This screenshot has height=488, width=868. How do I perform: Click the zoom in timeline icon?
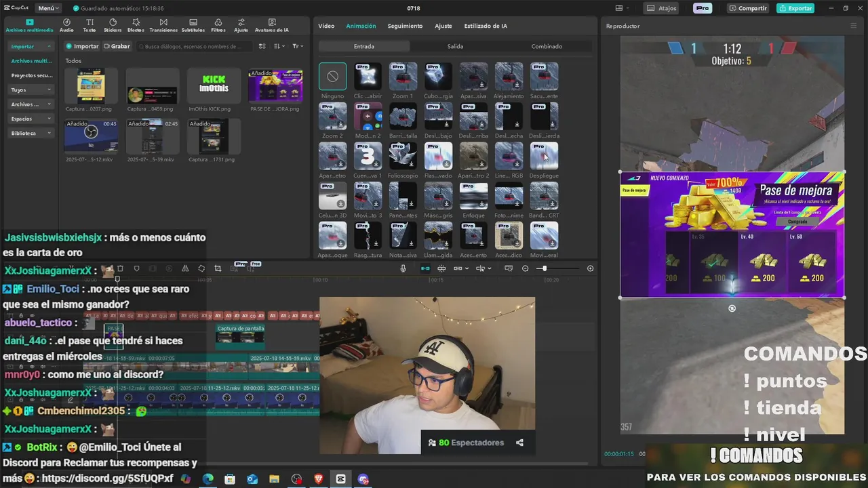point(590,268)
